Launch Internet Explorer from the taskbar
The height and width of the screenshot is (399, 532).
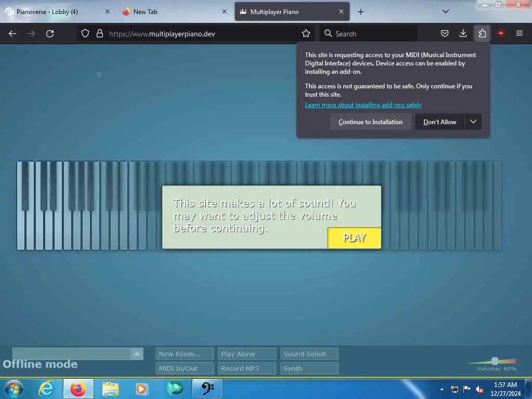click(x=46, y=389)
